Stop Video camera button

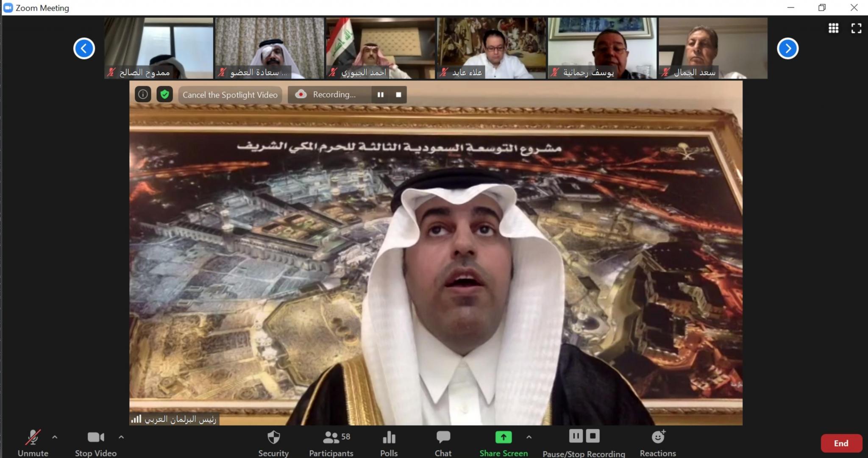[x=96, y=443]
